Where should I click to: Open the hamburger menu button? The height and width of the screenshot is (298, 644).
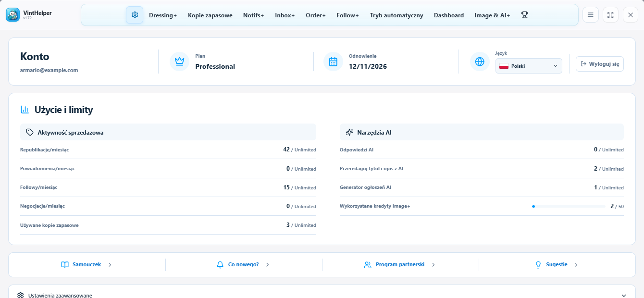coord(590,15)
